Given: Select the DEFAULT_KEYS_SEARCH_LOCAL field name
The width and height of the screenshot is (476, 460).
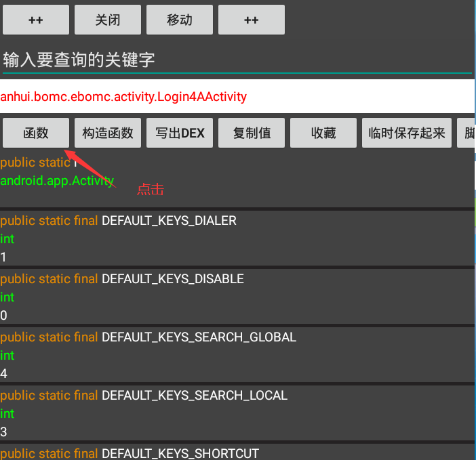Looking at the screenshot, I should pyautogui.click(x=194, y=396).
